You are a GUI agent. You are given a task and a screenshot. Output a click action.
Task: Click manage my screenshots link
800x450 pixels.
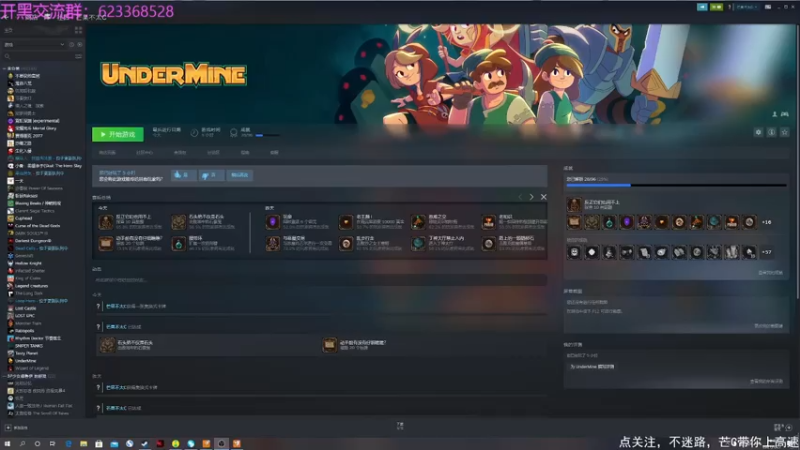coord(768,326)
